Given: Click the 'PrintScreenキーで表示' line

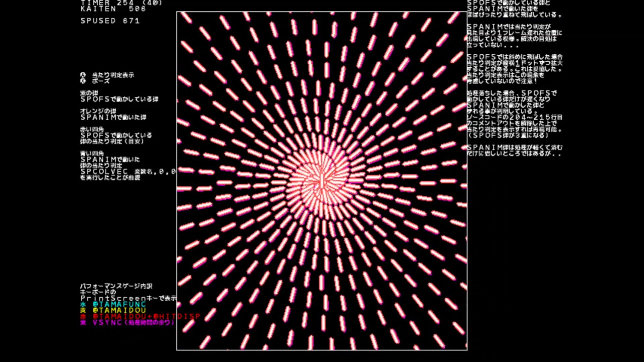Looking at the screenshot, I should point(128,298).
